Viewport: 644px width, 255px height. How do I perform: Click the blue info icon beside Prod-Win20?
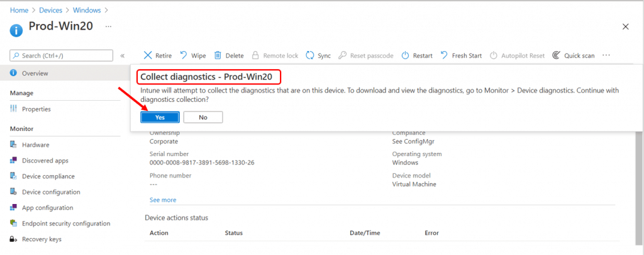click(x=16, y=31)
